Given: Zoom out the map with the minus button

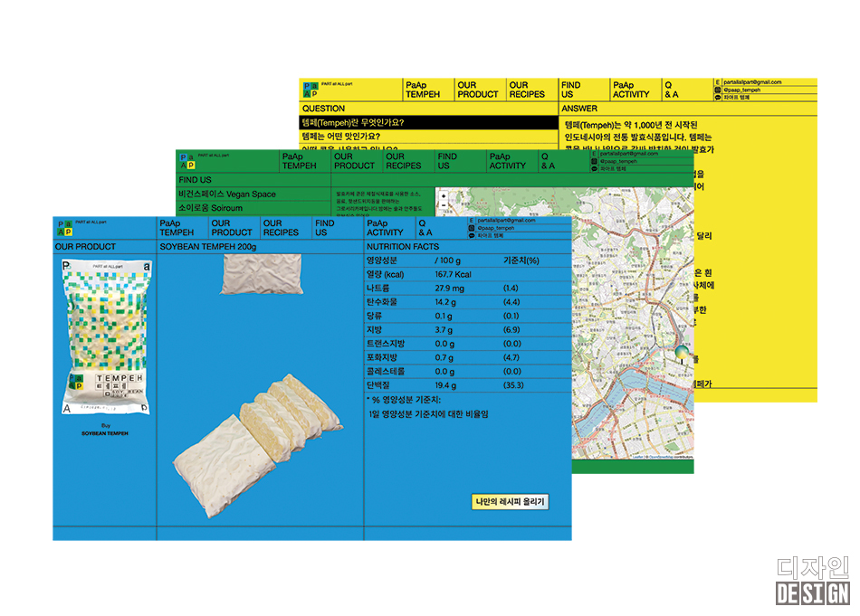Looking at the screenshot, I should (444, 205).
